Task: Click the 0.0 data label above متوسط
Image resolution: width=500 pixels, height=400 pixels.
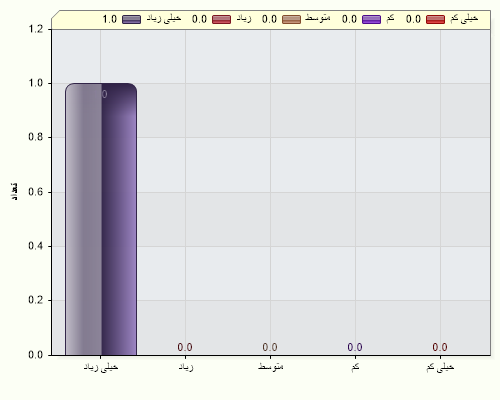Action: coord(270,347)
